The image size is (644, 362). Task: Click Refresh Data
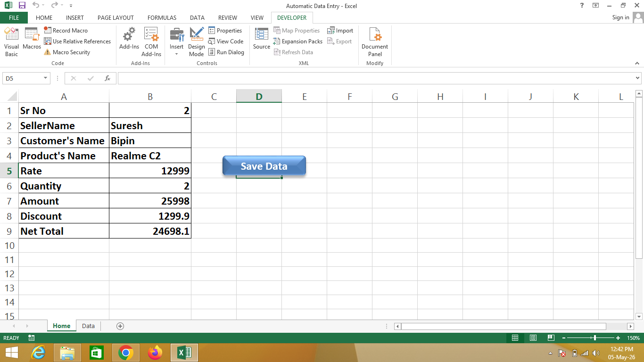point(293,52)
